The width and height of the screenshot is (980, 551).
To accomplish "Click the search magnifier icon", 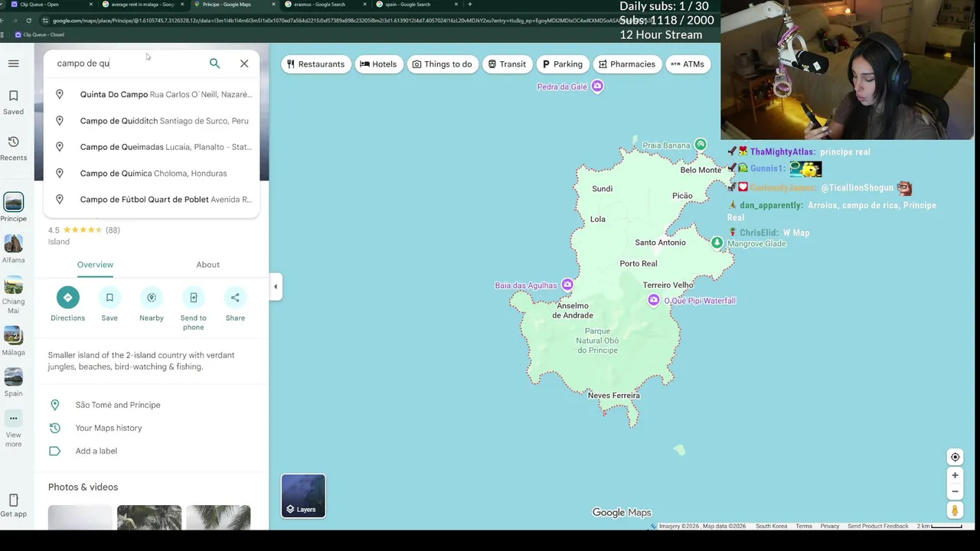I will click(214, 64).
